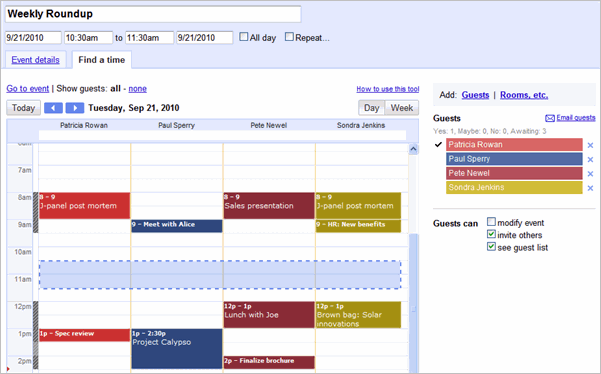This screenshot has width=601, height=374.
Task: Select the Find a time tab
Action: pos(102,60)
